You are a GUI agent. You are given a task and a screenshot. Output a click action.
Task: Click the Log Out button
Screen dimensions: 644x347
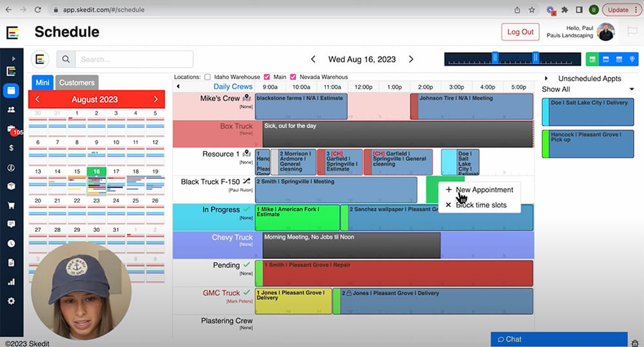click(520, 32)
